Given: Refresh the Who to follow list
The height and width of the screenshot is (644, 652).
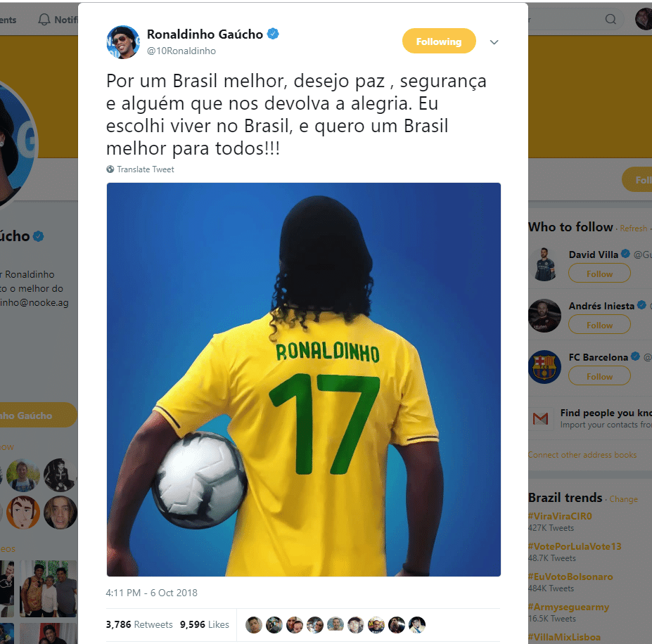Looking at the screenshot, I should point(633,228).
